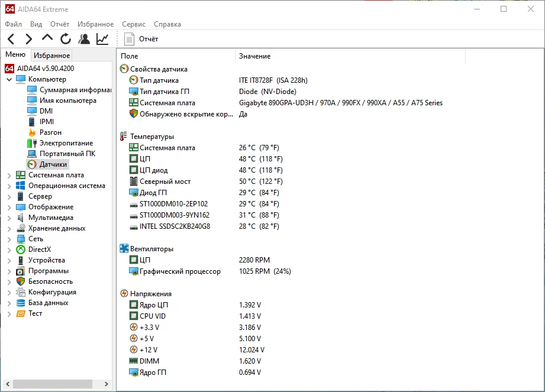Expand the Устройства tree node
Image resolution: width=545 pixels, height=392 pixels.
pyautogui.click(x=9, y=261)
